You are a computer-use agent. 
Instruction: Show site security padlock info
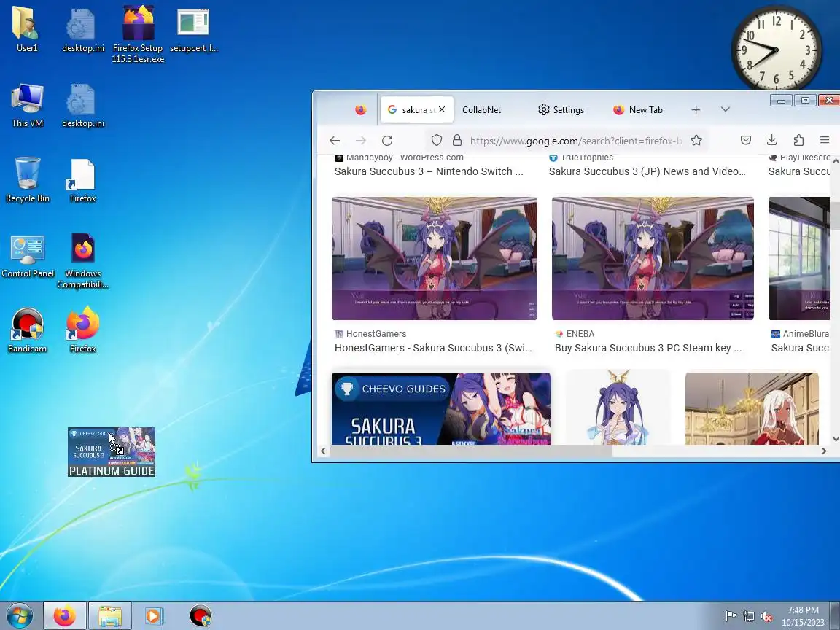[x=457, y=140]
